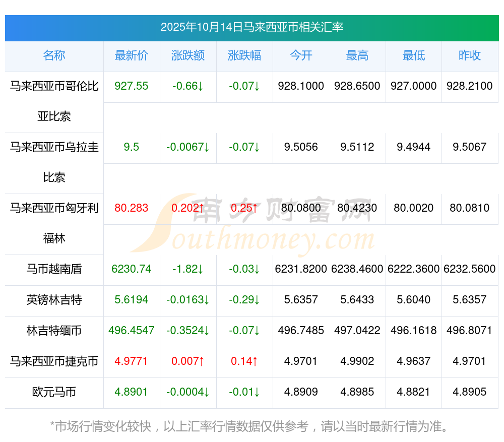Click the down arrow beside -0.29
The width and height of the screenshot is (504, 442).
[x=257, y=300]
